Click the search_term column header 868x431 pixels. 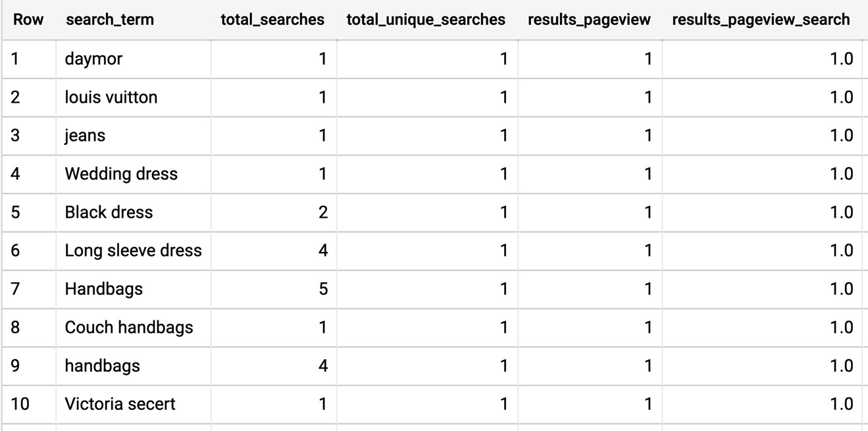coord(109,20)
